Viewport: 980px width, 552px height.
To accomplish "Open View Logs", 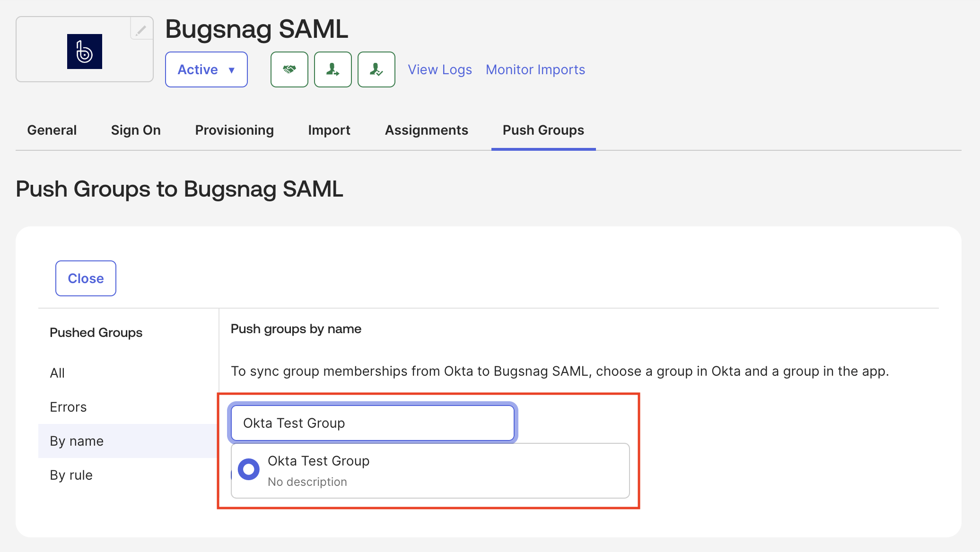I will (439, 69).
